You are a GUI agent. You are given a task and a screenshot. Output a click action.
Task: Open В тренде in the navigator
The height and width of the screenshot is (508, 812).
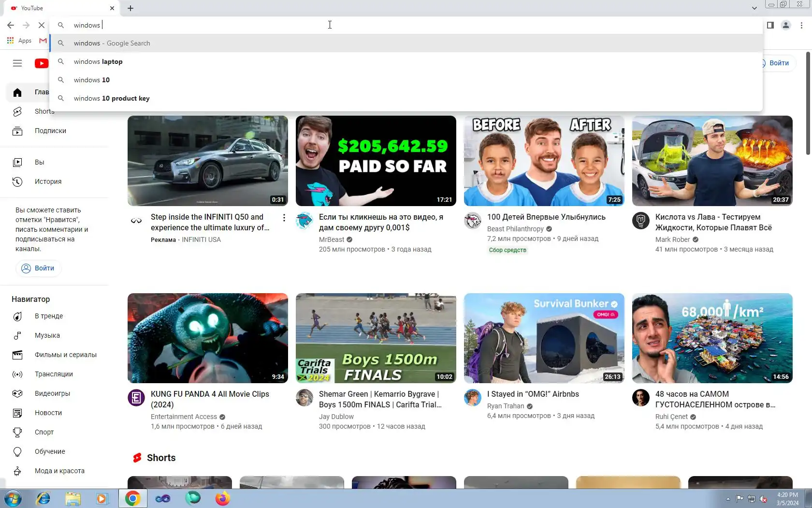(x=54, y=316)
